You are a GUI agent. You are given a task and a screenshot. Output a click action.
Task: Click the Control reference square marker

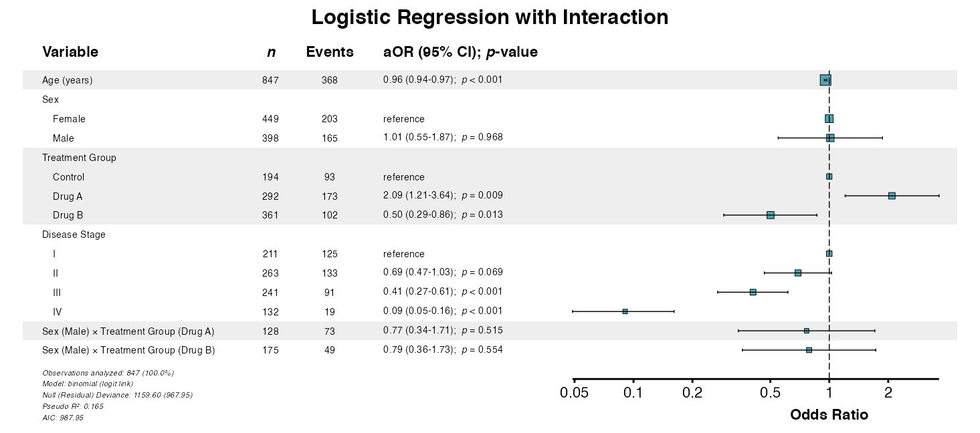click(829, 177)
